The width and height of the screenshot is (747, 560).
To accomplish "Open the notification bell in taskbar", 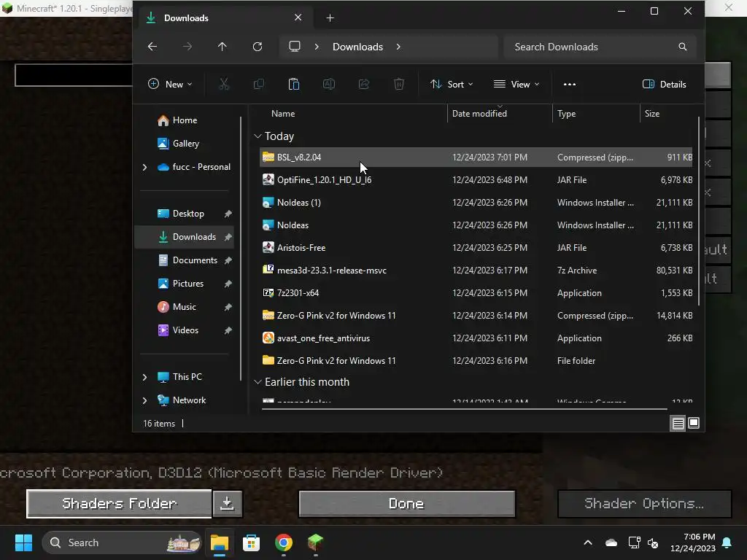I will coord(727,542).
